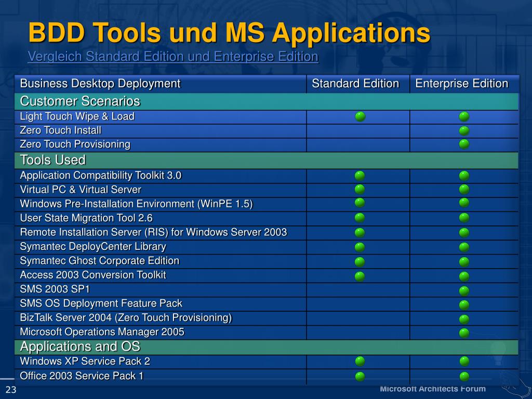Click the Customer Scenarios section row
532x399 pixels.
pyautogui.click(x=267, y=101)
